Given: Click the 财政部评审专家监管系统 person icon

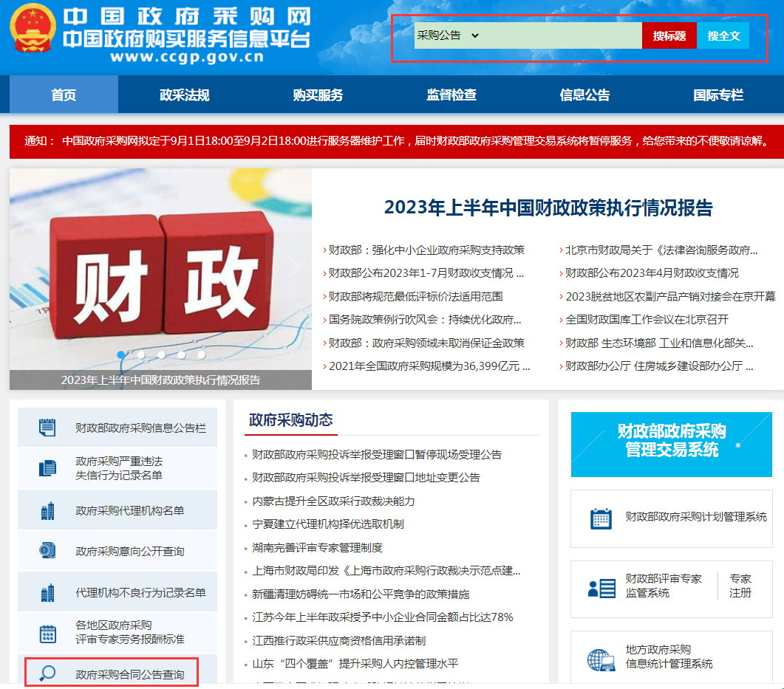Looking at the screenshot, I should coord(601,588).
